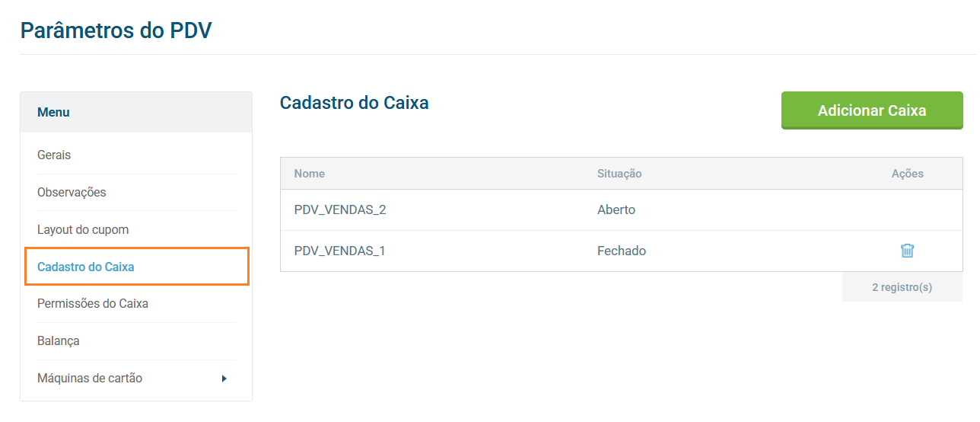The width and height of the screenshot is (980, 422).
Task: Open the Gerais menu section
Action: (54, 155)
